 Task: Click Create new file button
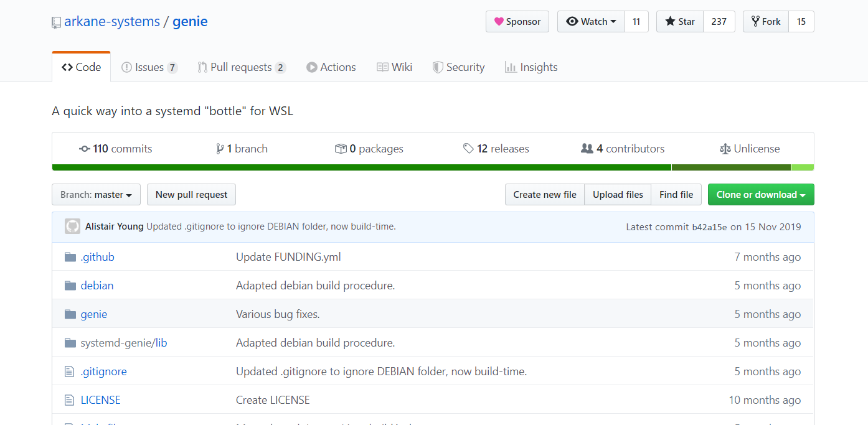click(x=545, y=195)
